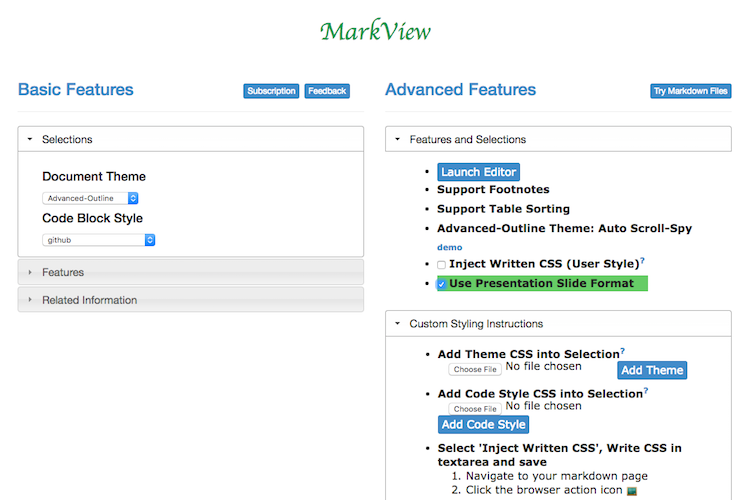Open the Code Block Style dropdown
The height and width of the screenshot is (500, 750).
(x=99, y=240)
